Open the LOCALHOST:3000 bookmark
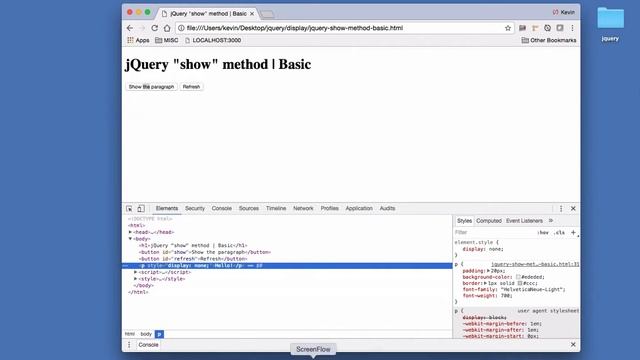 (x=213, y=40)
